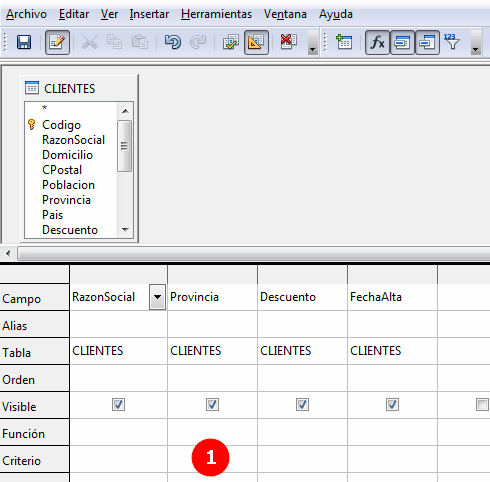Select the asterisk all-fields entry
The image size is (490, 482).
45,108
